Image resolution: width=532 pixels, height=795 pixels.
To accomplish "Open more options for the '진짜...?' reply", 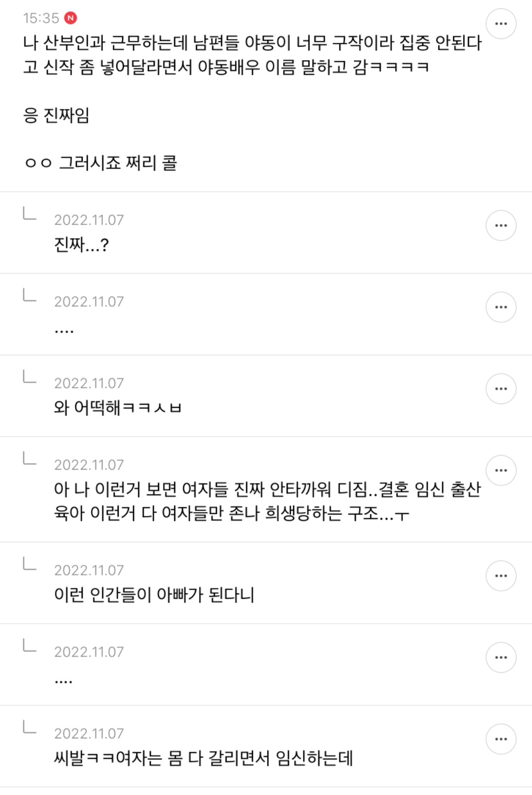I will pos(500,226).
